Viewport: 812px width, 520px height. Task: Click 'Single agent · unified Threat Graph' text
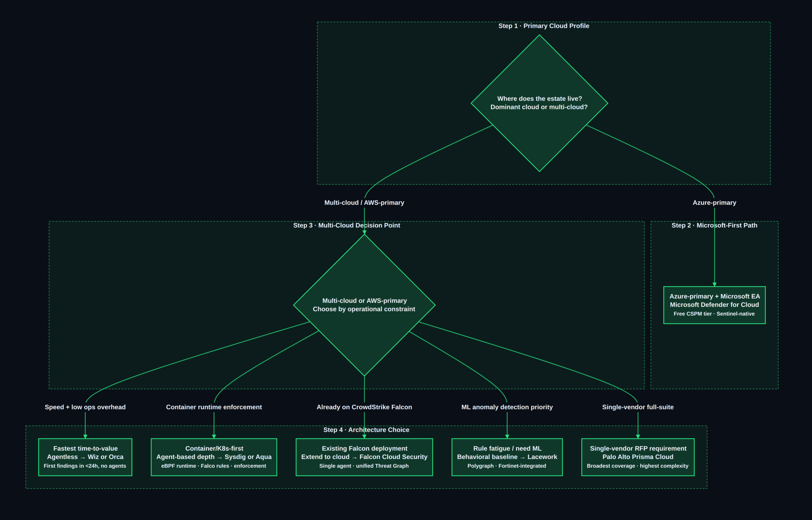coord(364,466)
